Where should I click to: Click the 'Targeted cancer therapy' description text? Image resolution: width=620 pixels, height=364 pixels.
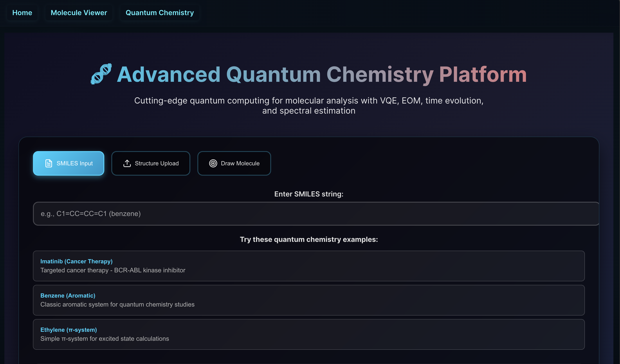[x=113, y=270]
